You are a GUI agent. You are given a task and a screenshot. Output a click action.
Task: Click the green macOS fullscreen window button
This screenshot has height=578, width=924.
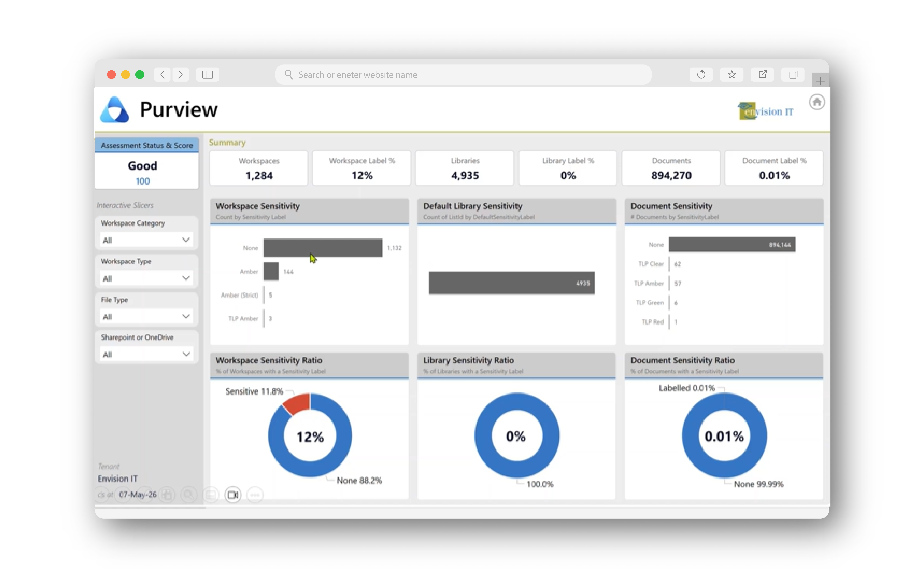point(140,74)
